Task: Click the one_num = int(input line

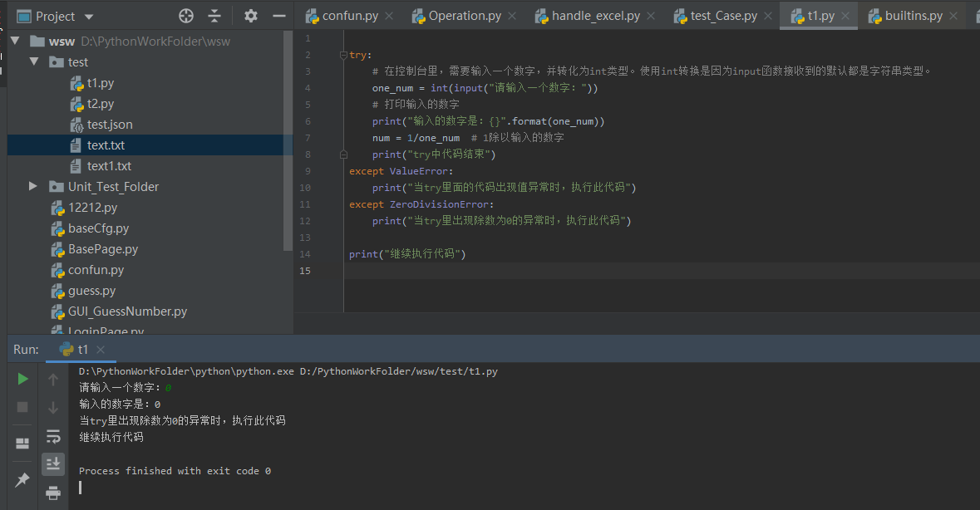Action: coord(485,88)
